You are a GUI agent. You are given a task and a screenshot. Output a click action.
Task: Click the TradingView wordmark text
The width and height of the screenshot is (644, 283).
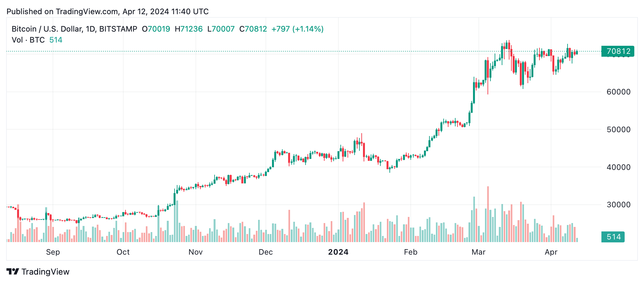[45, 272]
